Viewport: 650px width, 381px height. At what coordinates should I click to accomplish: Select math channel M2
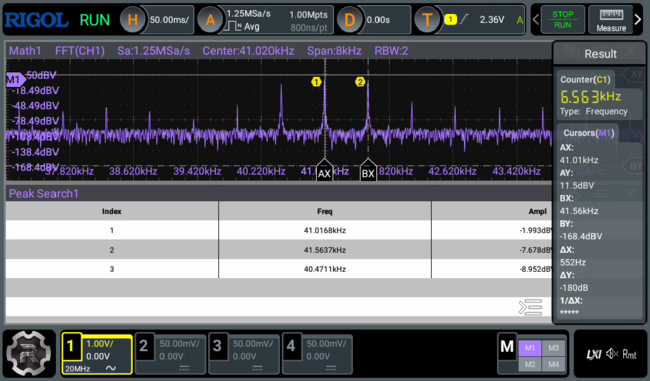(x=529, y=364)
